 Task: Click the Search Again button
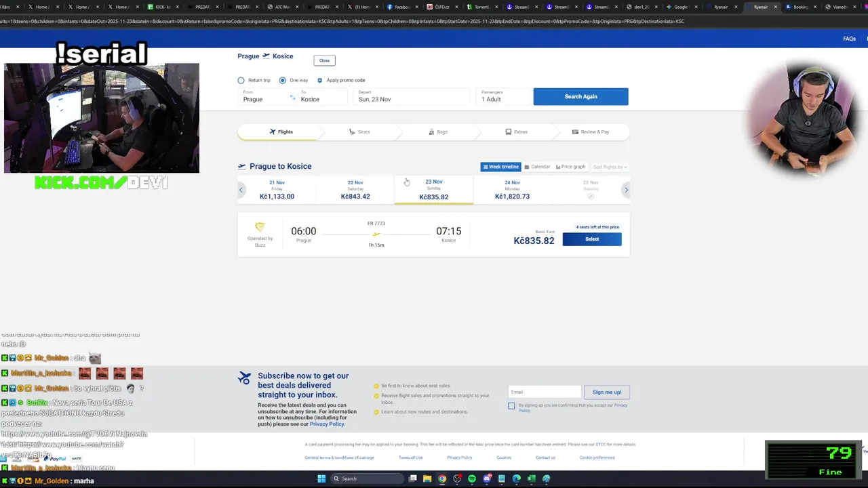[580, 96]
